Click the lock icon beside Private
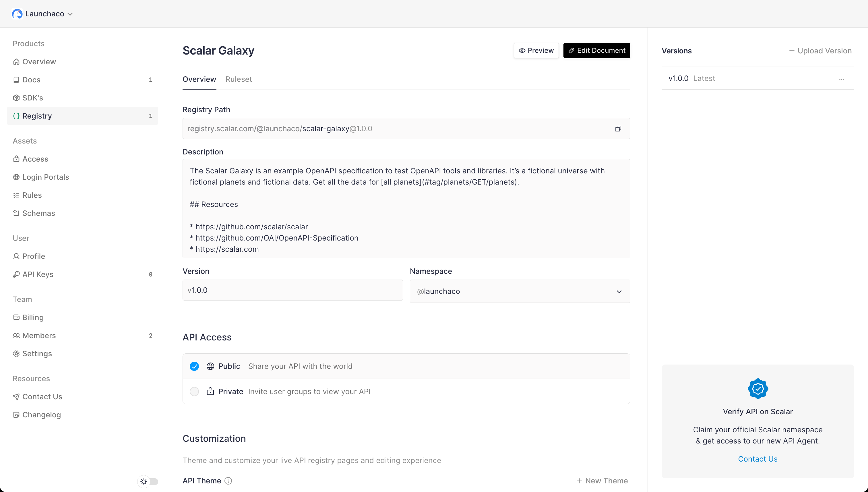The image size is (868, 492). 210,391
